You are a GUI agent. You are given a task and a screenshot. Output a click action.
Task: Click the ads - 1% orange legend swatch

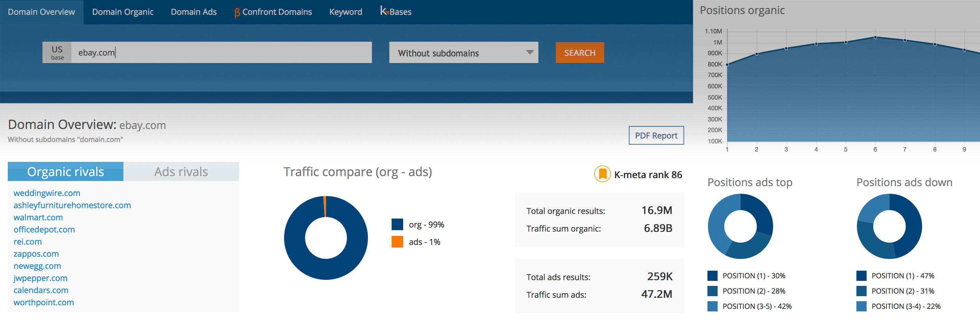397,242
